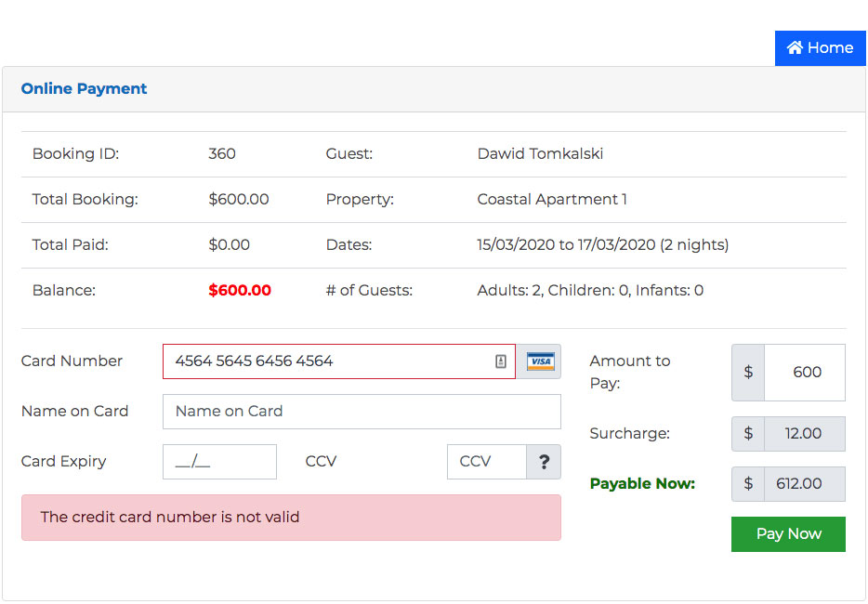Viewport: 868px width, 604px height.
Task: Click the dollar sign beside Payable Now
Action: tap(748, 484)
